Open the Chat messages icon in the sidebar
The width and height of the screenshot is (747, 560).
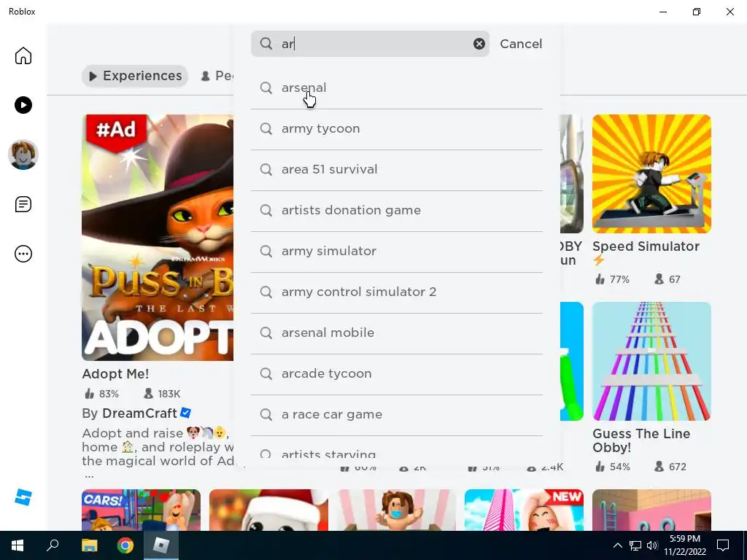23,204
